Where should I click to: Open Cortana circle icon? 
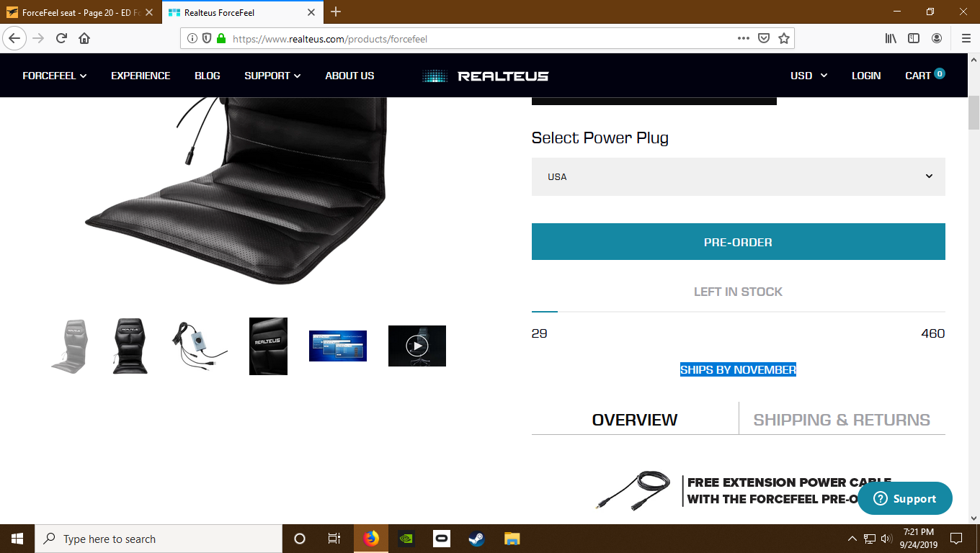(300, 539)
